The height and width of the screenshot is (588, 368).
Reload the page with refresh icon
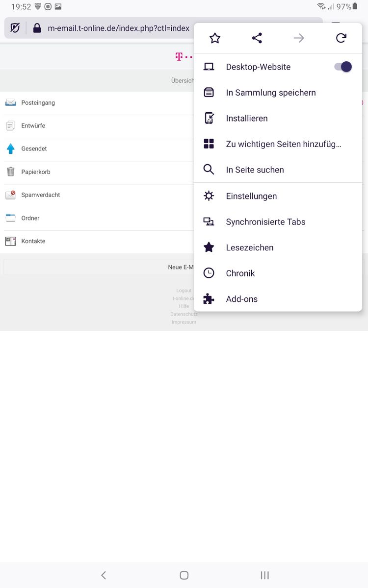click(342, 38)
